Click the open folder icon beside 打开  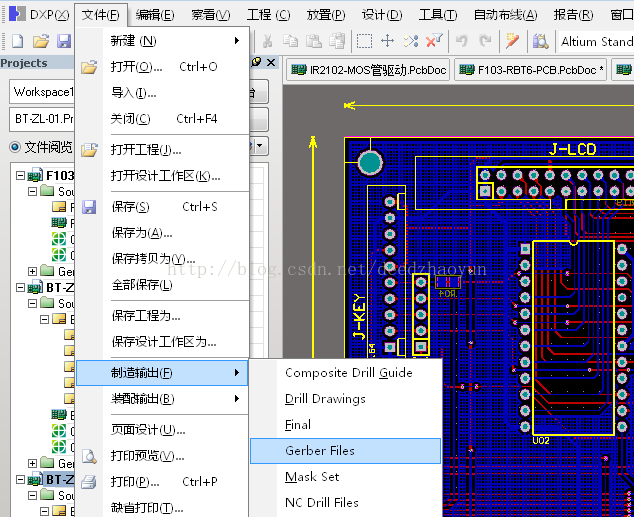pyautogui.click(x=89, y=67)
